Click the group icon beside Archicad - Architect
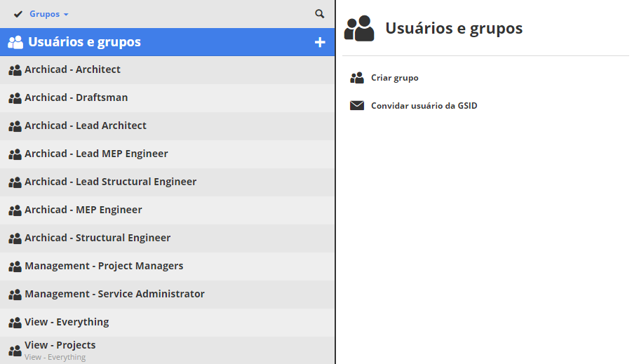This screenshot has height=364, width=632. pos(15,70)
